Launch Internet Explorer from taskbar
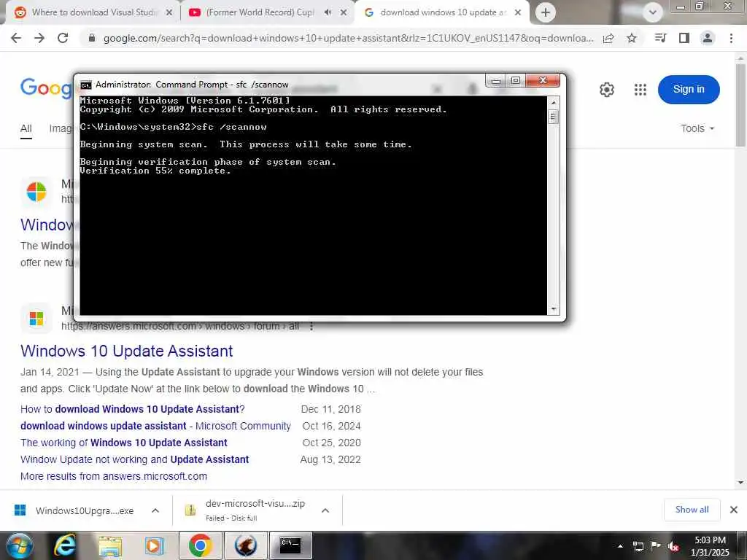Screen dimensions: 747x560 click(64, 545)
